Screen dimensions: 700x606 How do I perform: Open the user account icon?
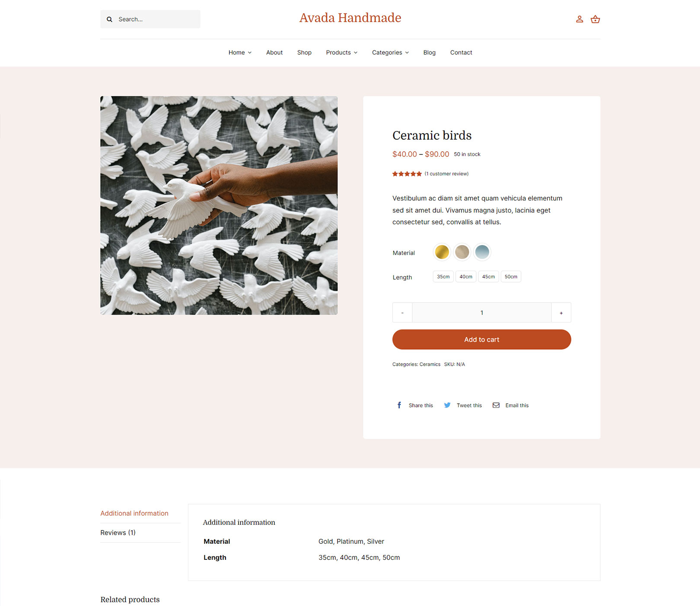579,19
